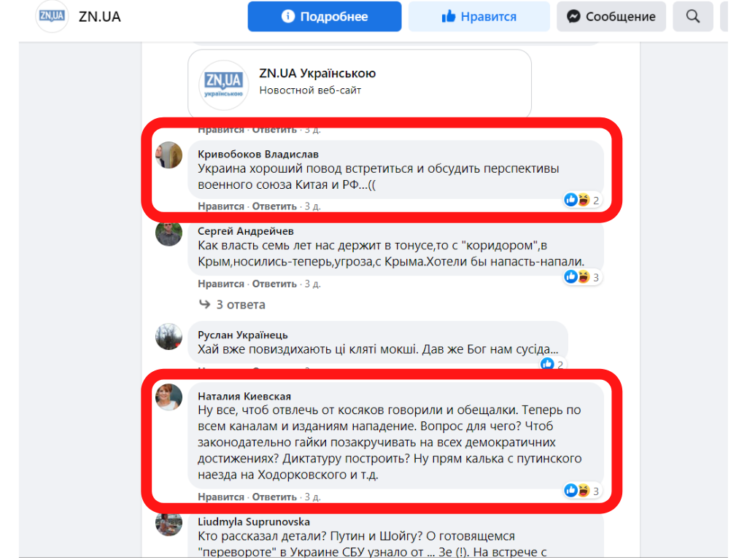Open the Сообщение messenger button

[611, 17]
